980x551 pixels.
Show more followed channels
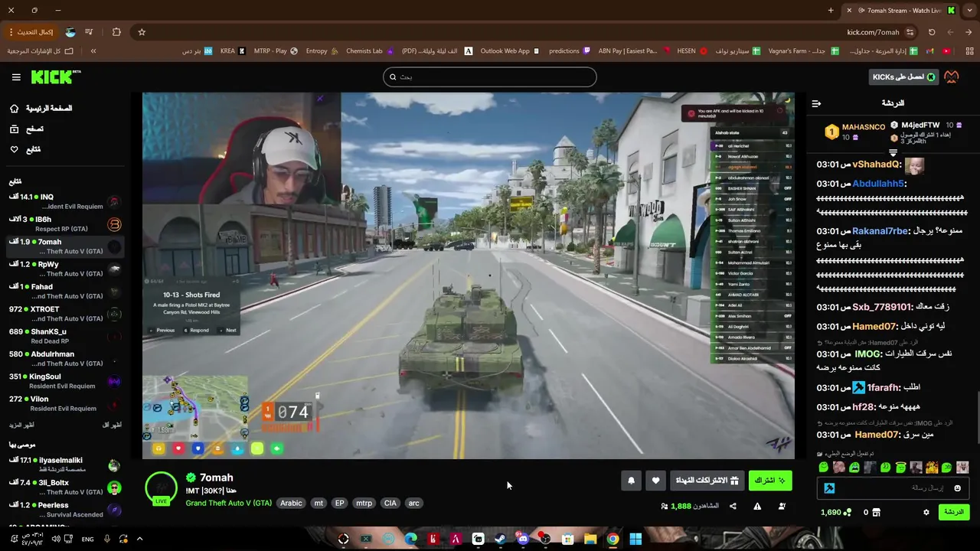21,425
